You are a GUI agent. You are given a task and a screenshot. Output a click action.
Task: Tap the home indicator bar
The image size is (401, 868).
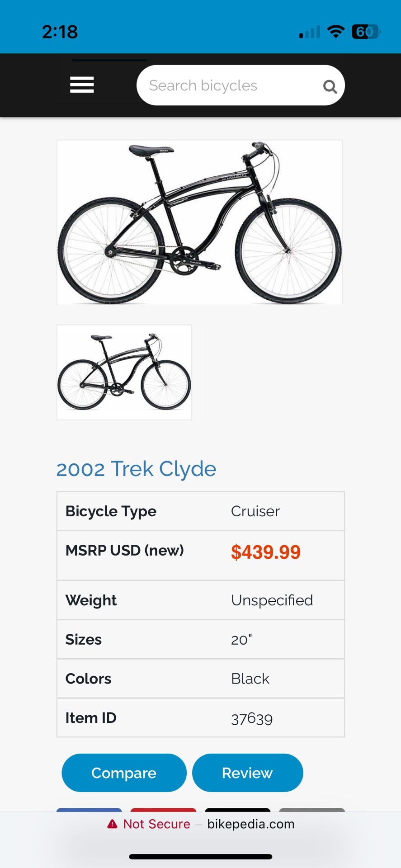tap(201, 857)
